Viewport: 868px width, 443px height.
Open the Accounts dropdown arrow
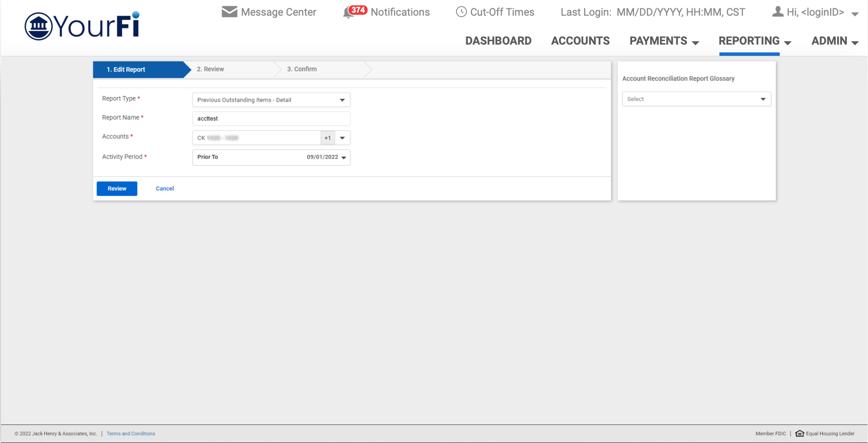[342, 138]
